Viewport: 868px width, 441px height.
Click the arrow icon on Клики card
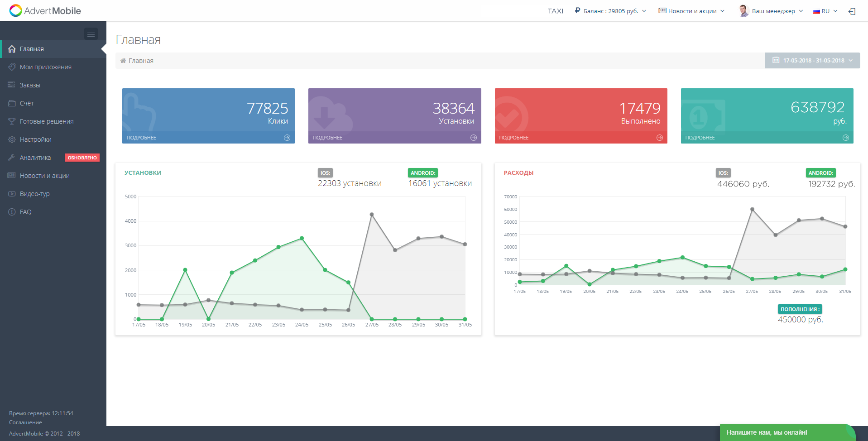[x=287, y=138]
